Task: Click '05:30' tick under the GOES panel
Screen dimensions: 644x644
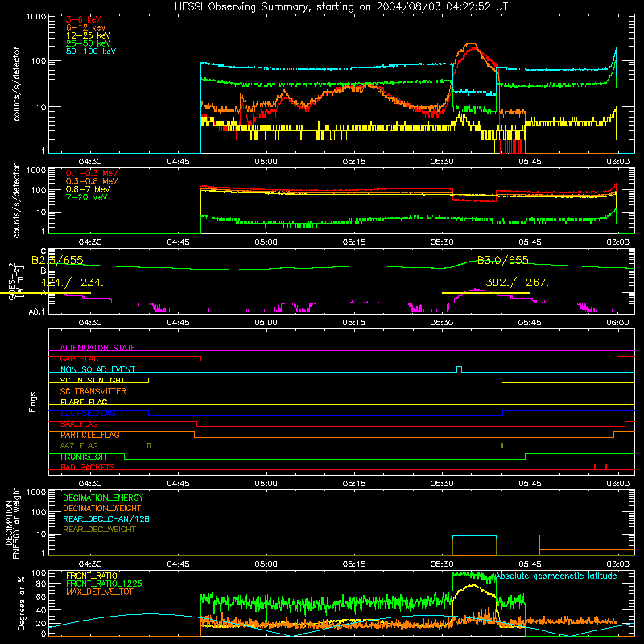Action: coord(442,323)
